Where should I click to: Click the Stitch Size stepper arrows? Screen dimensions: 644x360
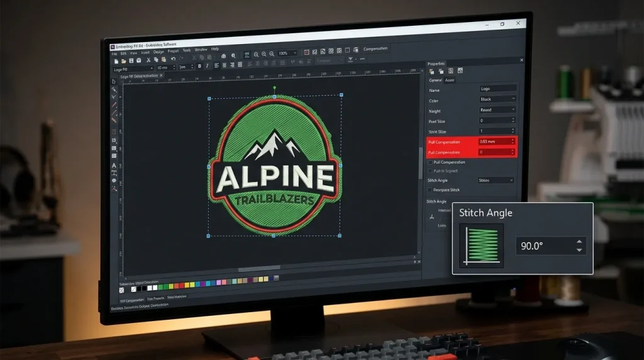click(513, 131)
